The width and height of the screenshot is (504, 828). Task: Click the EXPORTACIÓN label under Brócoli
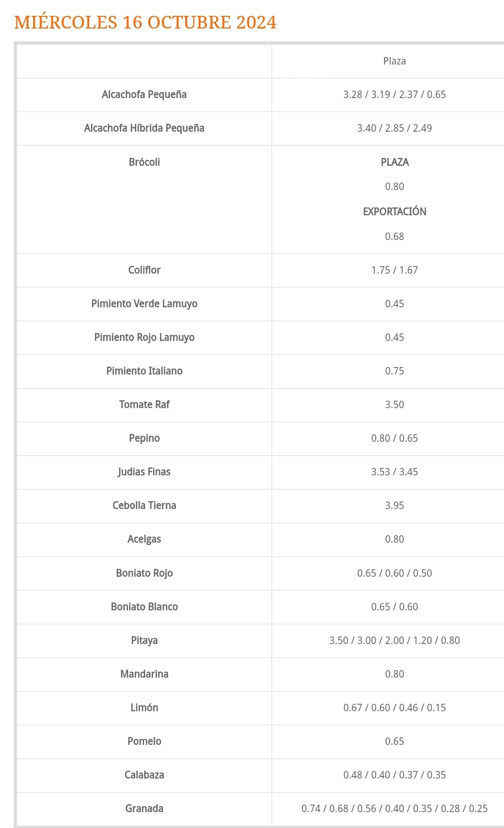394,212
